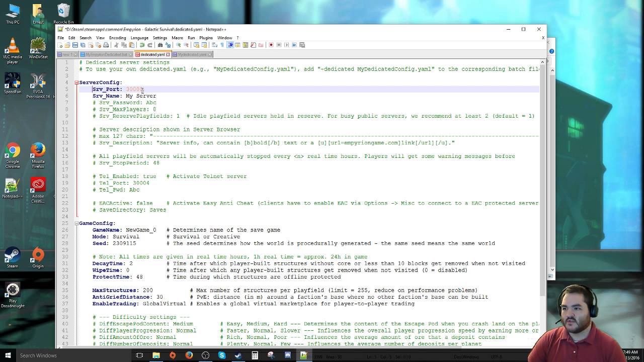Viewport: 644px width, 362px height.
Task: Switch to the new 1 tab
Action: point(67,54)
